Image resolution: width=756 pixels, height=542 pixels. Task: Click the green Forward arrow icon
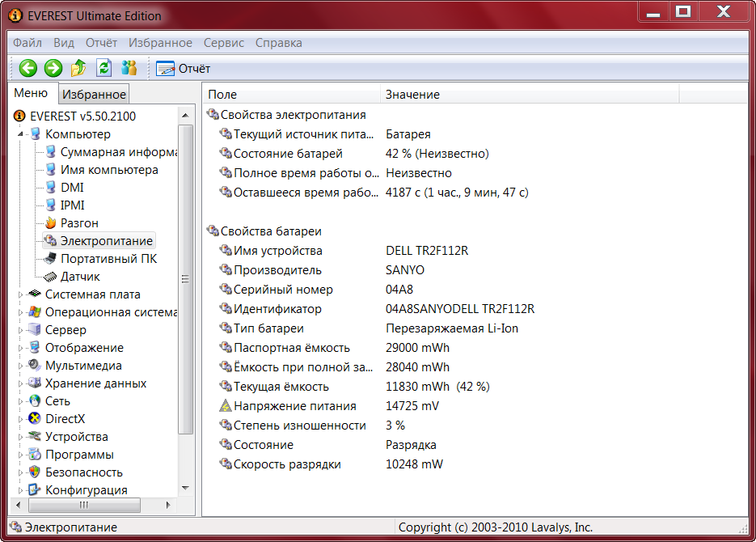tap(53, 69)
